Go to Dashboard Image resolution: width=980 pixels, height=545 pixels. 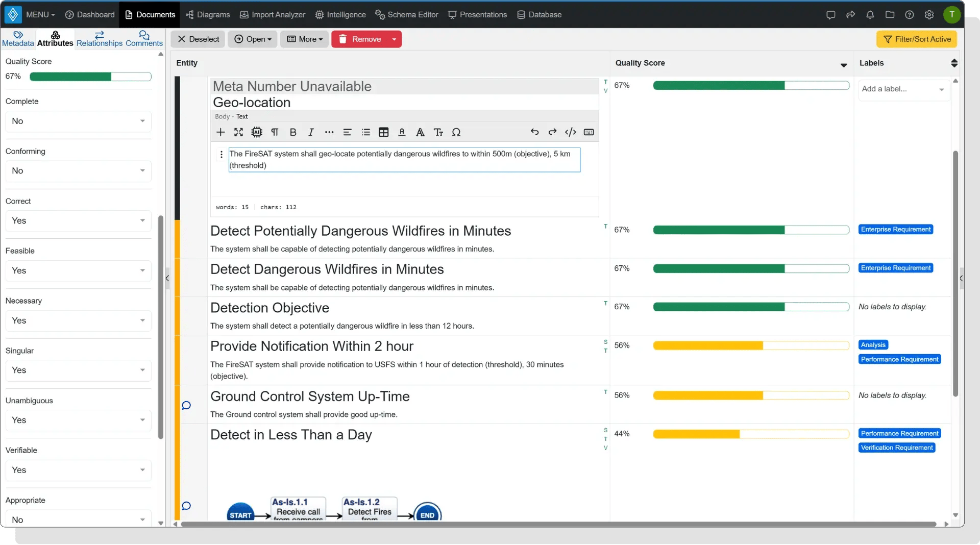click(90, 15)
